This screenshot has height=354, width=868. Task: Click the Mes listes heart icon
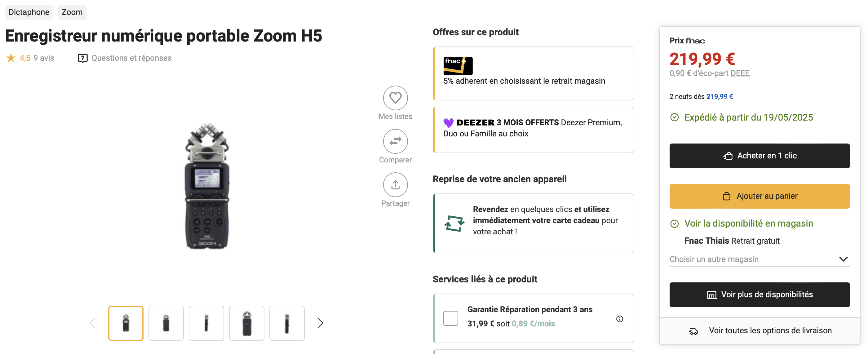pos(395,98)
